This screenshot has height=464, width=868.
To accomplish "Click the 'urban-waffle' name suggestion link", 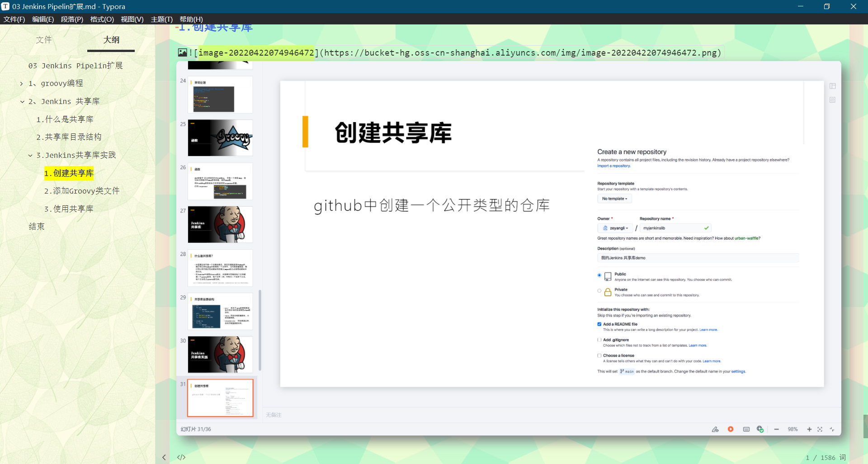I will click(747, 238).
